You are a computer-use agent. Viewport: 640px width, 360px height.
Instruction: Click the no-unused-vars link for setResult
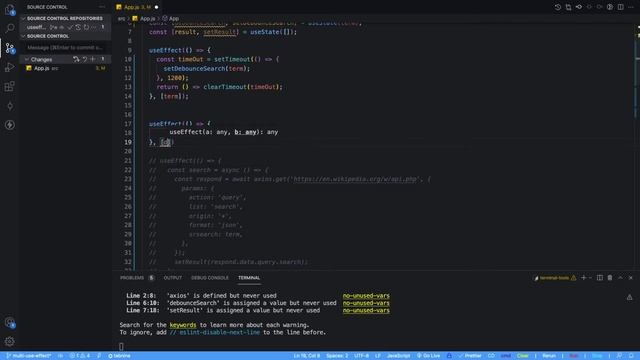point(366,310)
